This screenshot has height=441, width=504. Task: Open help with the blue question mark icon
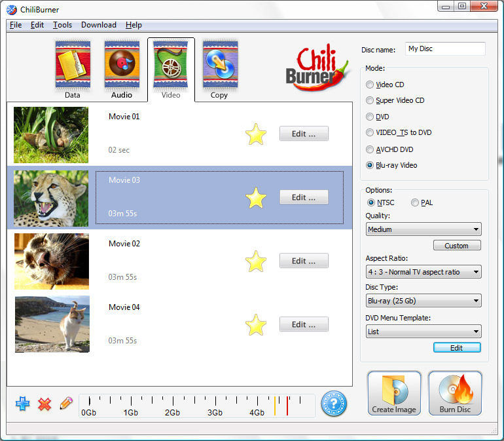point(333,403)
